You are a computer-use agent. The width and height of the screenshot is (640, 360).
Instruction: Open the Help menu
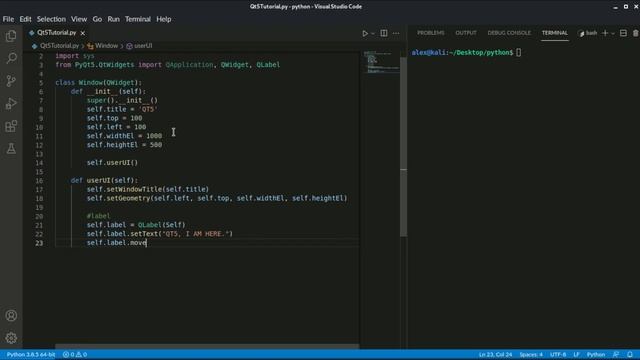tap(164, 19)
